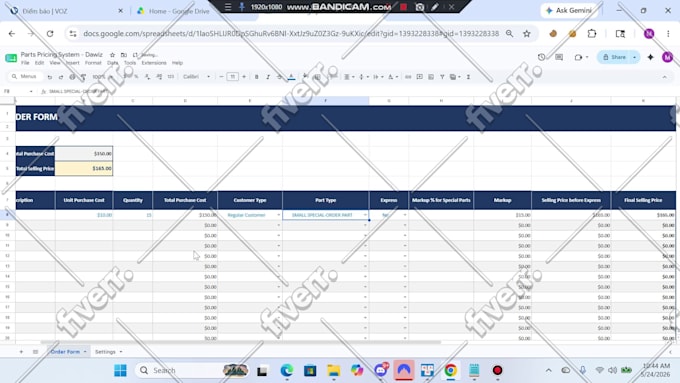Select the Order Form sheet tab
Image resolution: width=680 pixels, height=383 pixels.
(69, 352)
